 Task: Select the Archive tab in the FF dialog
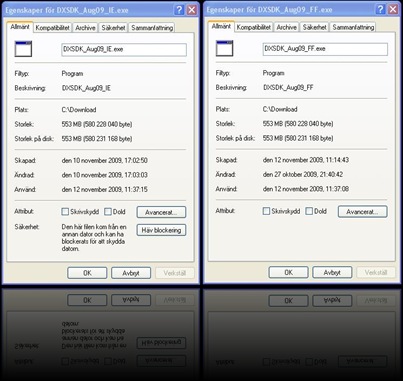[287, 27]
